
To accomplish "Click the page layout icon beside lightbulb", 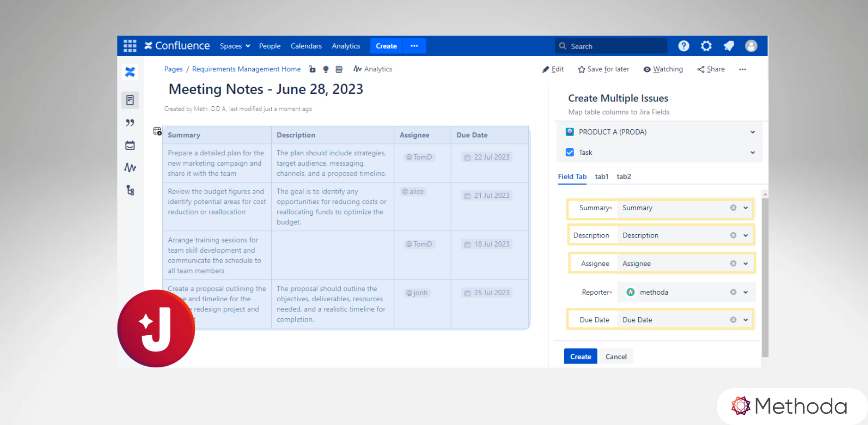I will point(339,69).
